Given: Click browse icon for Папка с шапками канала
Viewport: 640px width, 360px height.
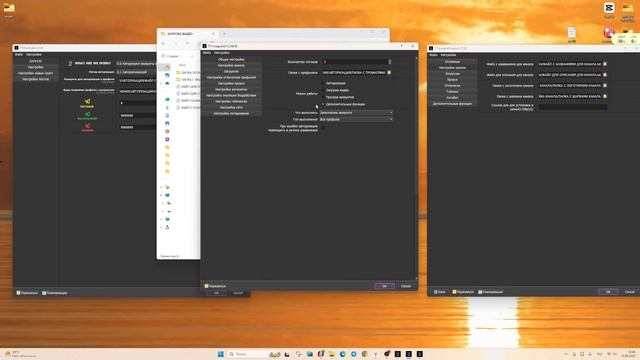Looking at the screenshot, I should pos(605,96).
